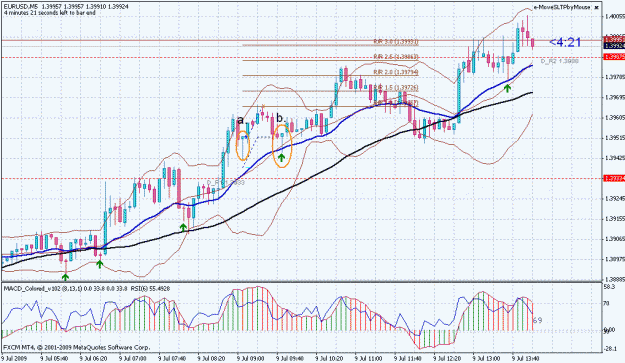Click the 58.3 value on the indicator scale
Screen dimensions: 625x363
[x=609, y=287]
